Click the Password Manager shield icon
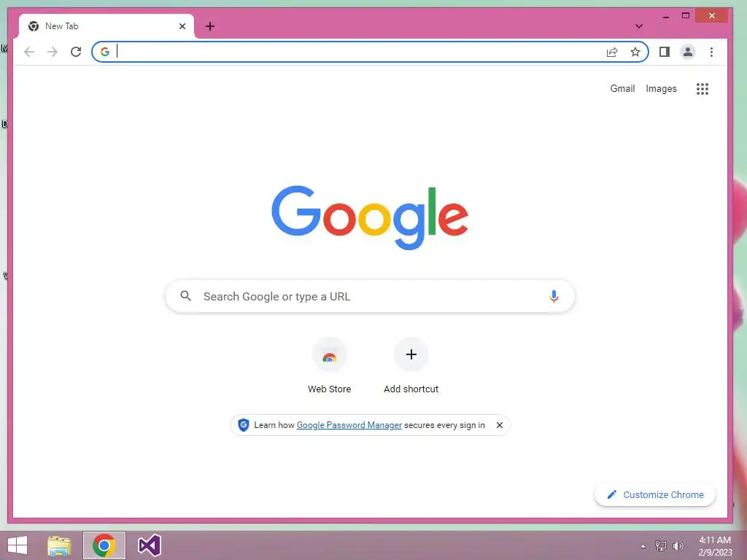This screenshot has height=560, width=747. [244, 425]
